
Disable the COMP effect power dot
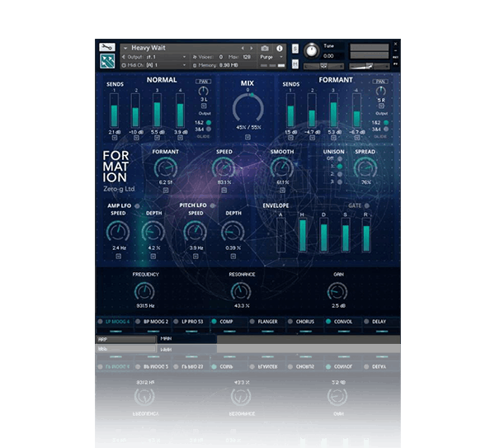214,322
